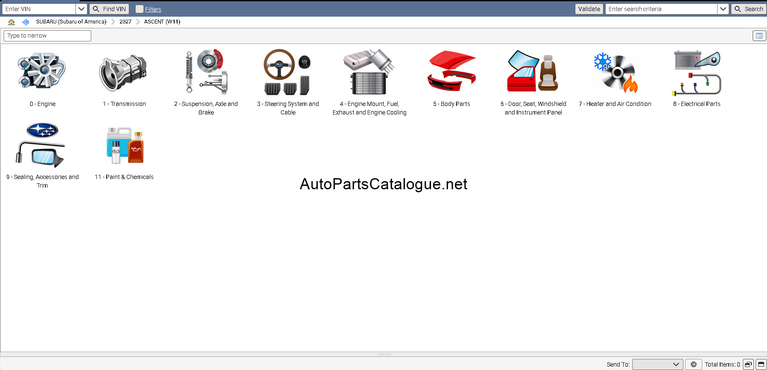Click the '0 - Engine' label
Image resolution: width=767 pixels, height=370 pixels.
(x=42, y=104)
